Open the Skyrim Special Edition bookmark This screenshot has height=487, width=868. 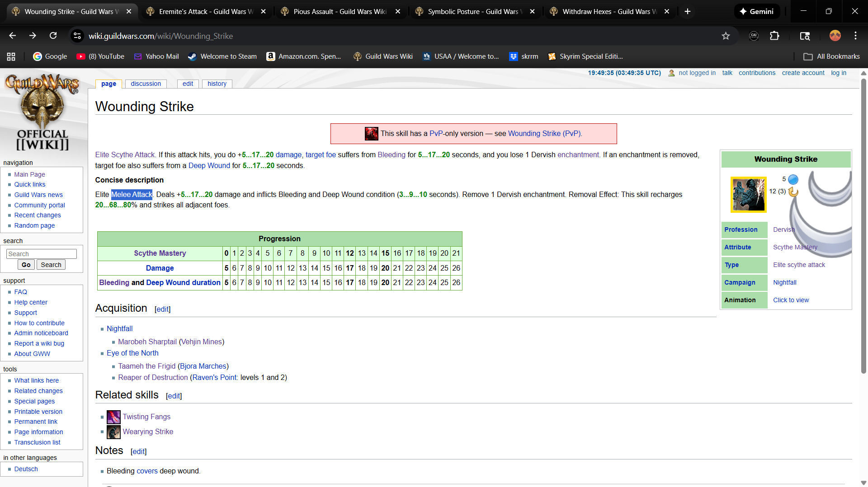click(585, 56)
